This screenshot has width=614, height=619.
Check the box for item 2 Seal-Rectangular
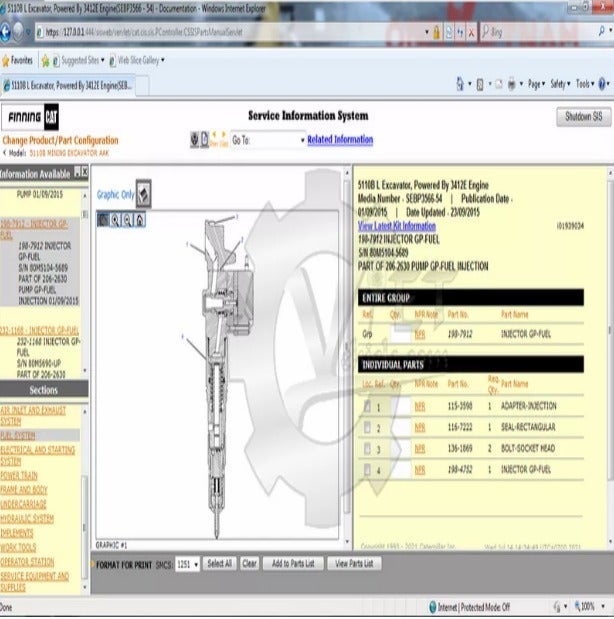[x=368, y=427]
